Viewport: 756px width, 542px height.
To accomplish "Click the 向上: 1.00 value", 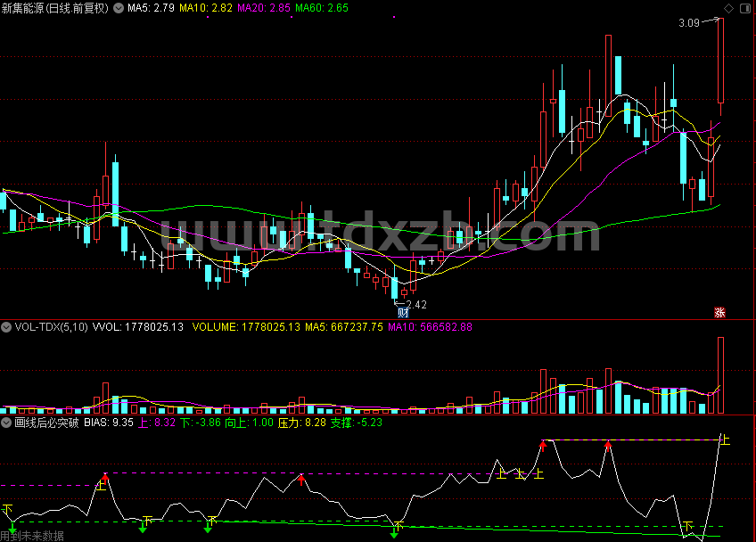I will point(249,423).
